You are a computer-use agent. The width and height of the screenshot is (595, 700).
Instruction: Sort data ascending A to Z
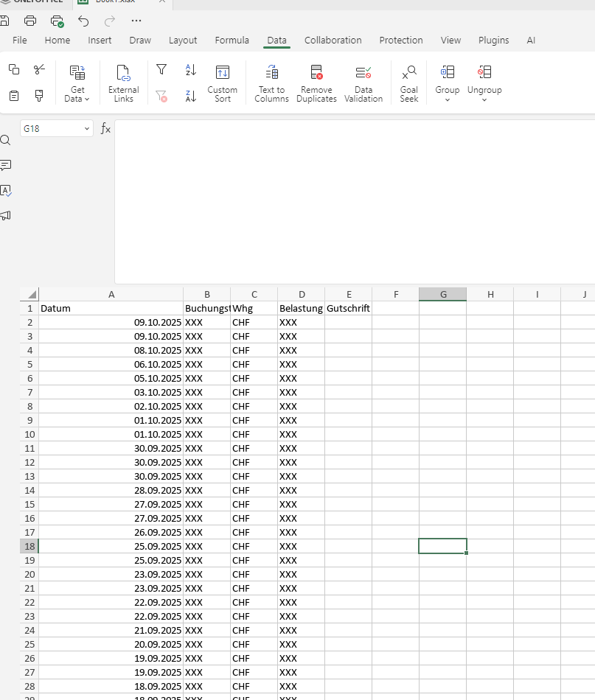coord(191,70)
